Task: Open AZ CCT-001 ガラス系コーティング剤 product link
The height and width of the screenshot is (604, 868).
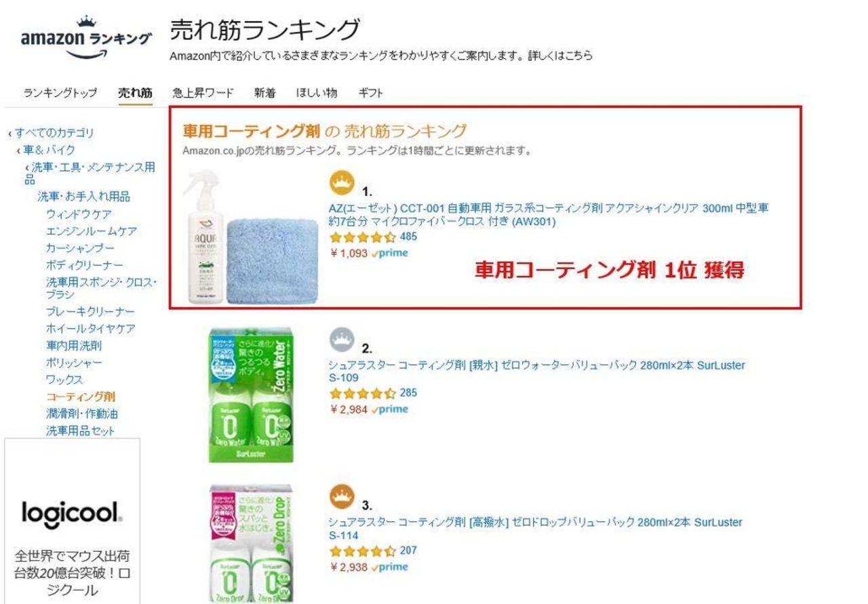Action: 549,215
